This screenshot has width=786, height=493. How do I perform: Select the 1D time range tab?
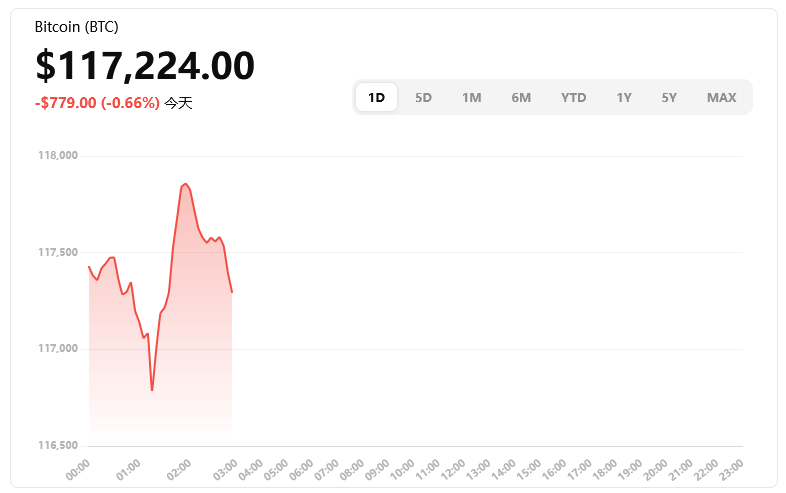376,97
